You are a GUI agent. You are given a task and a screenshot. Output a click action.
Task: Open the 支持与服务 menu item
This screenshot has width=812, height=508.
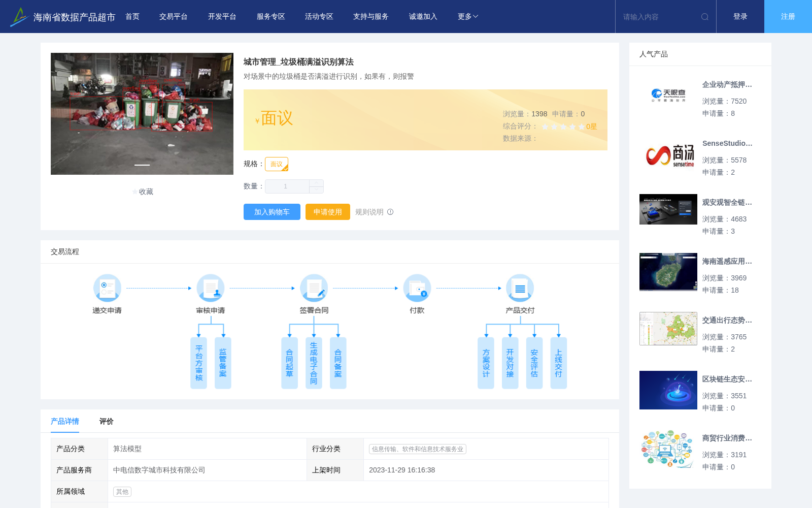[371, 17]
